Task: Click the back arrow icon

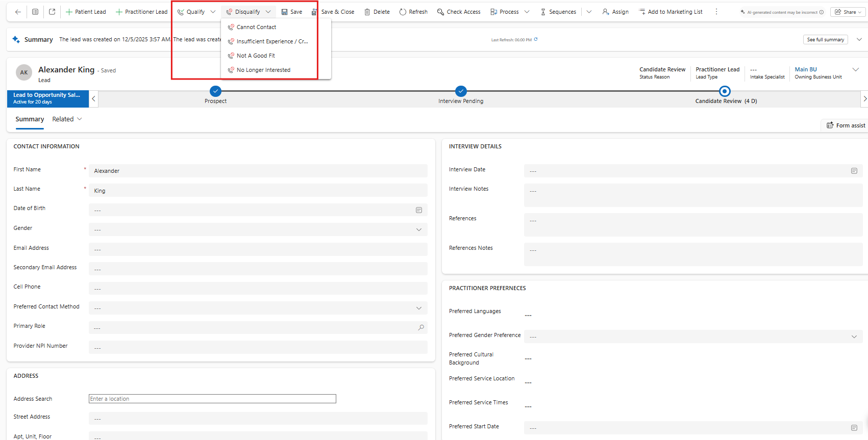Action: 18,12
